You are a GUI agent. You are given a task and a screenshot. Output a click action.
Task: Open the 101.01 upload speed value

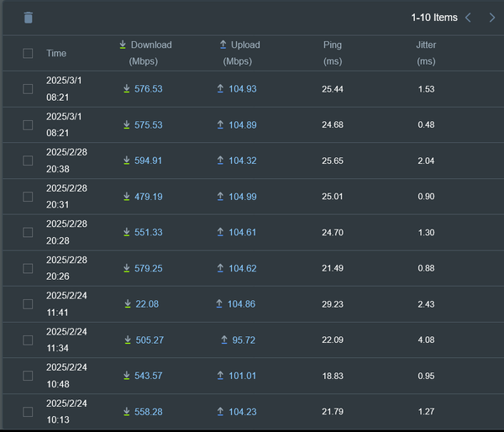(243, 376)
